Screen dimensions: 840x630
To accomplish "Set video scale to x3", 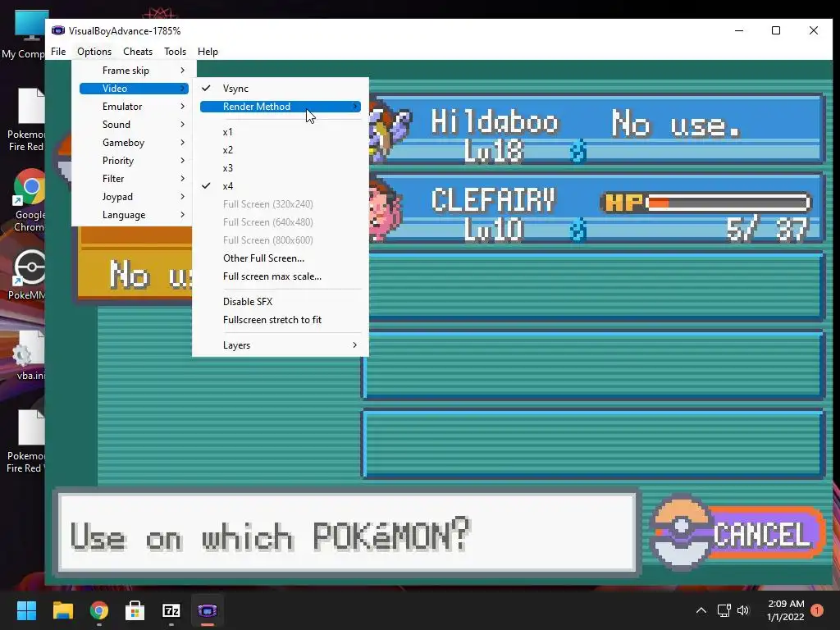I will [281, 168].
